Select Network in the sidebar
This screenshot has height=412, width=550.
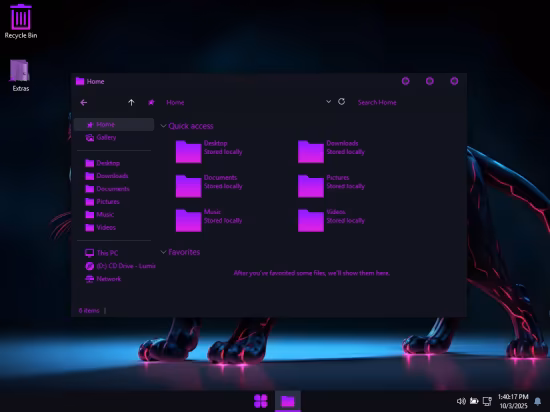114,279
